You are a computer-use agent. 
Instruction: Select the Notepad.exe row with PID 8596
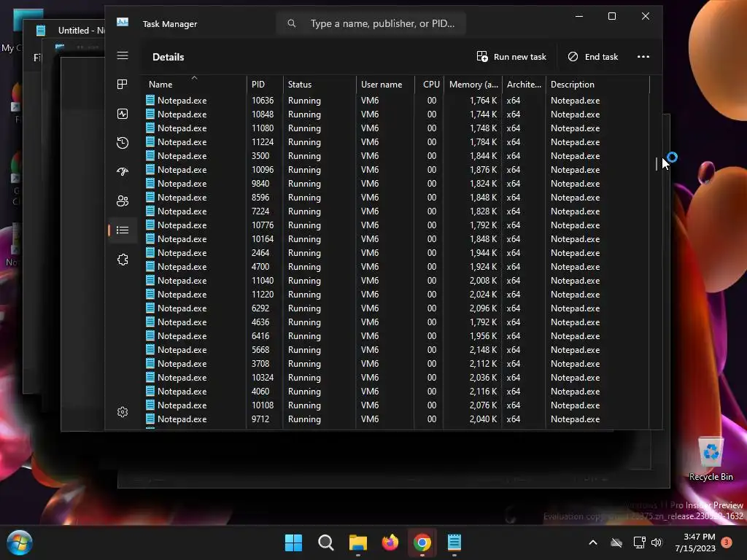(396, 197)
